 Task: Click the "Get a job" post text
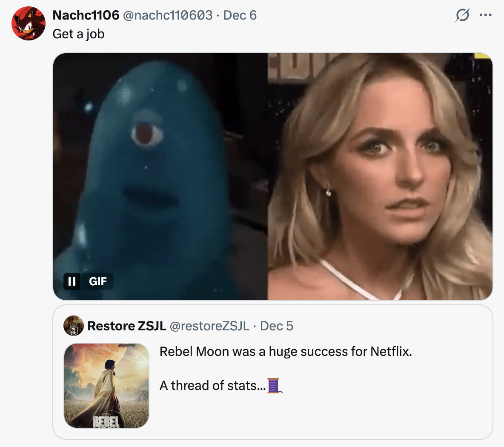click(x=78, y=34)
